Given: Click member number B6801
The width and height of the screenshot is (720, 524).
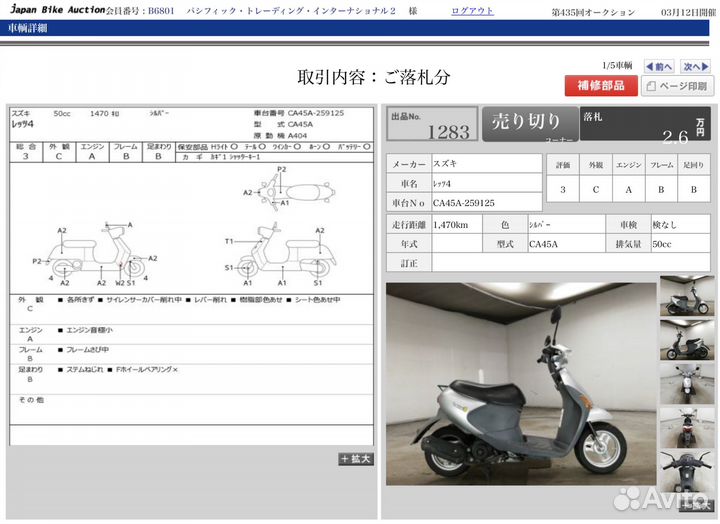Looking at the screenshot, I should [161, 11].
